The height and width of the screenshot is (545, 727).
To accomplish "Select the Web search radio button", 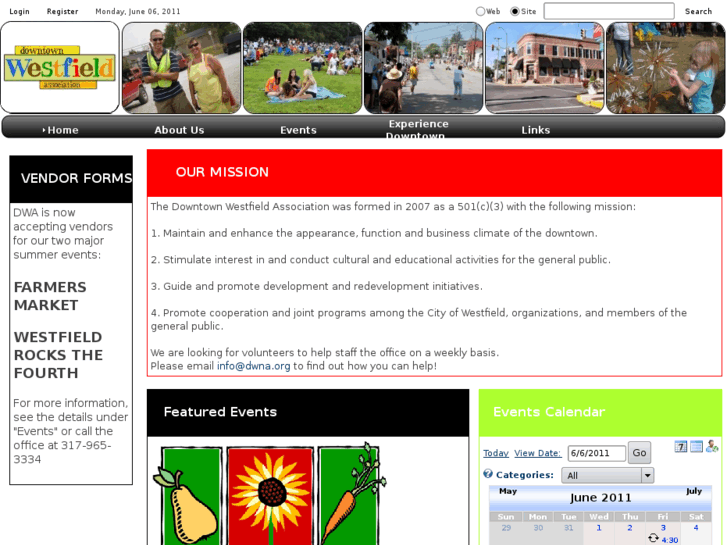I will (480, 11).
